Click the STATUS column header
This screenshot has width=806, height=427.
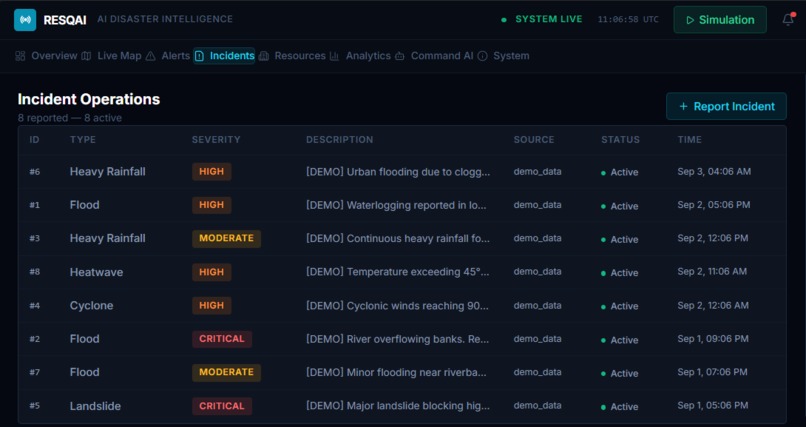(620, 140)
